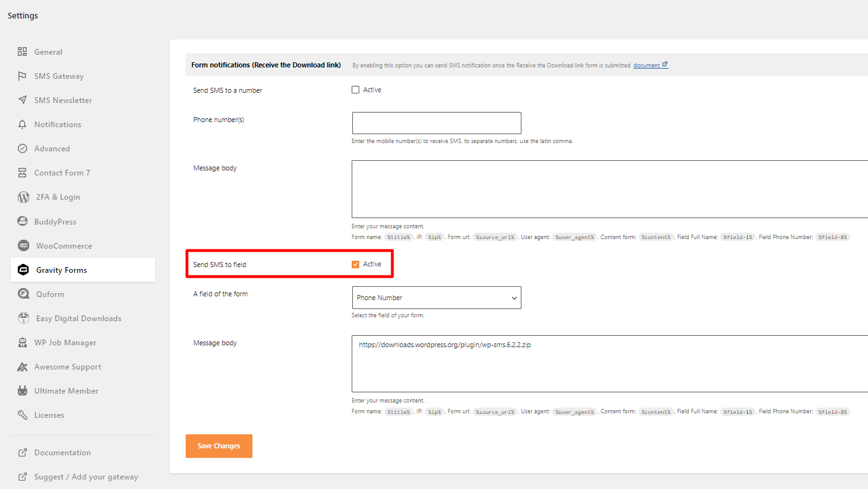Click the General grid icon
This screenshot has width=868, height=489.
[22, 52]
